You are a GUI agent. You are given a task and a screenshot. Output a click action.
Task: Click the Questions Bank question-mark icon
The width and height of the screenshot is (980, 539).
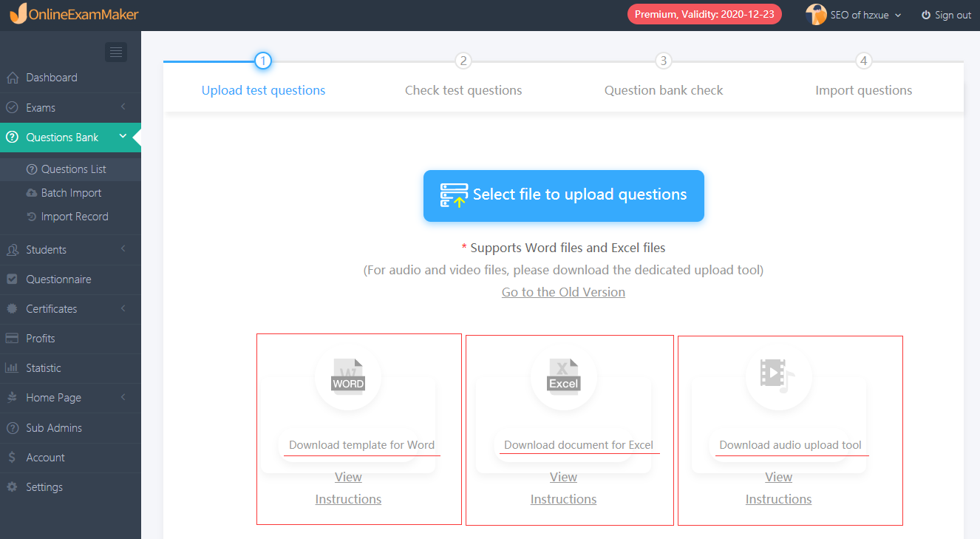pos(12,138)
